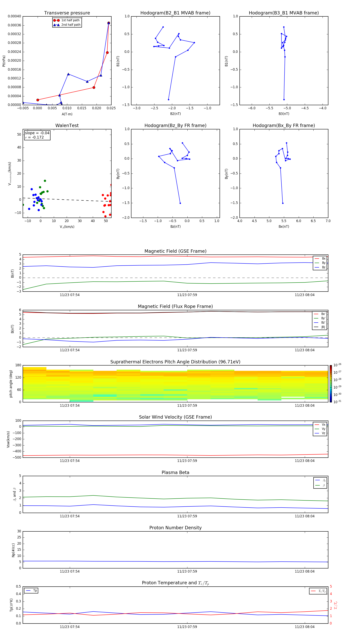Click 'B2(nT)' x-axis label
This screenshot has height=644, width=351.
click(175, 114)
